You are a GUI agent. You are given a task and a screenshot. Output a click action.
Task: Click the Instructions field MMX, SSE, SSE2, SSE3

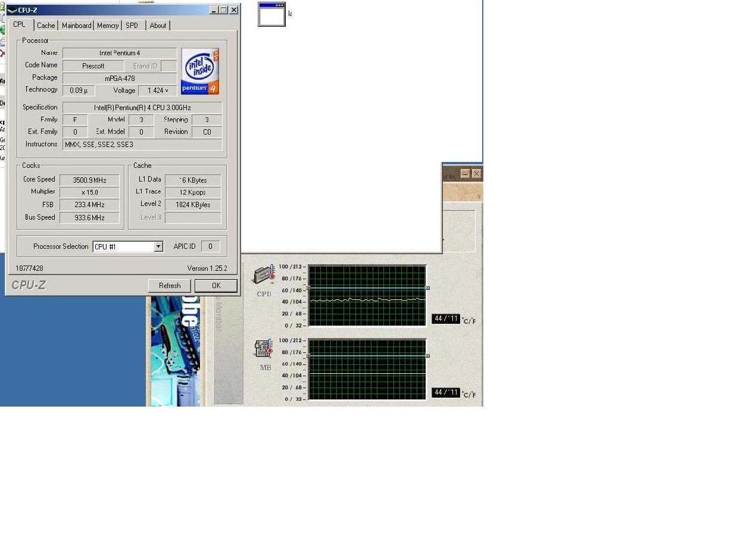(142, 145)
